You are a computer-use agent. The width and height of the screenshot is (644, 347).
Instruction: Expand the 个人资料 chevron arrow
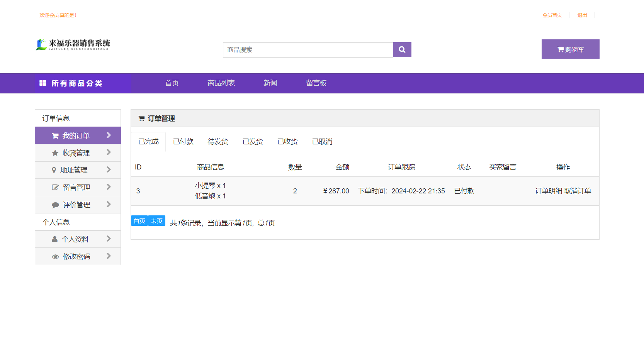109,239
